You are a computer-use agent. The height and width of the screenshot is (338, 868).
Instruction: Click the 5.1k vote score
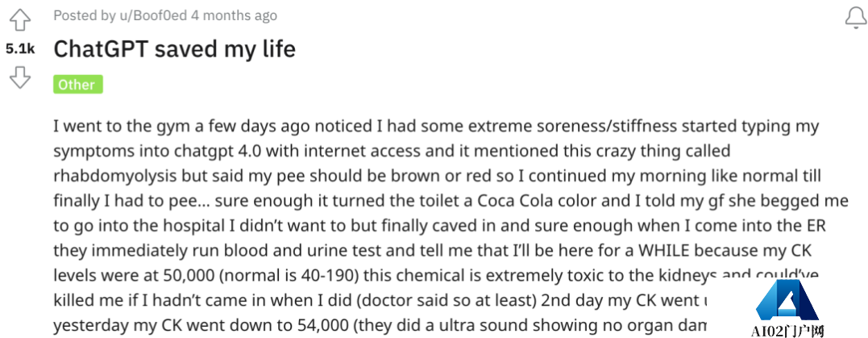coord(20,49)
